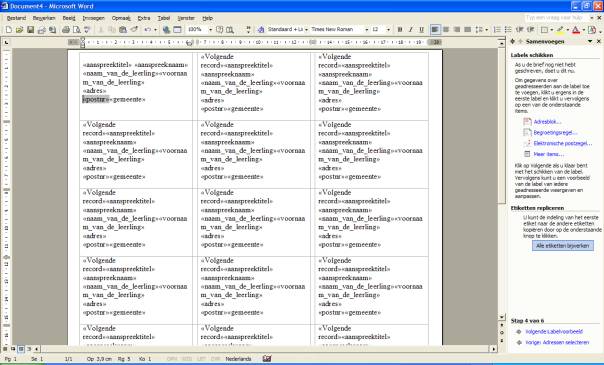Image resolution: width=604 pixels, height=365 pixels.
Task: Open the Tabel menu
Action: click(164, 18)
